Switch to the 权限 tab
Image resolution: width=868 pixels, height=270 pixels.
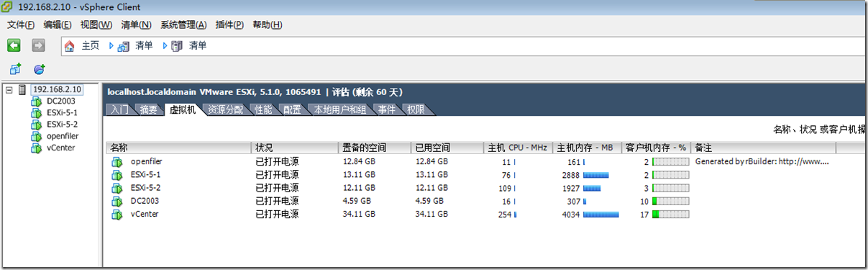click(416, 110)
